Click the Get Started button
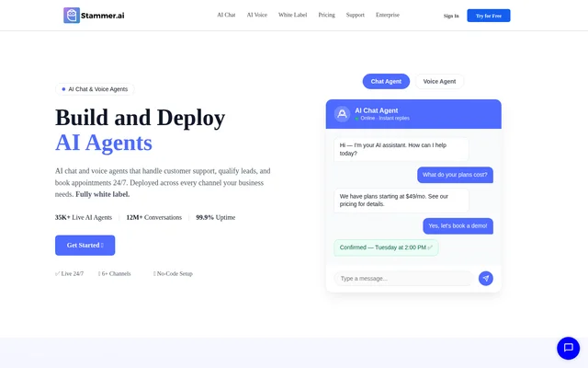This screenshot has width=588, height=368. 85,246
